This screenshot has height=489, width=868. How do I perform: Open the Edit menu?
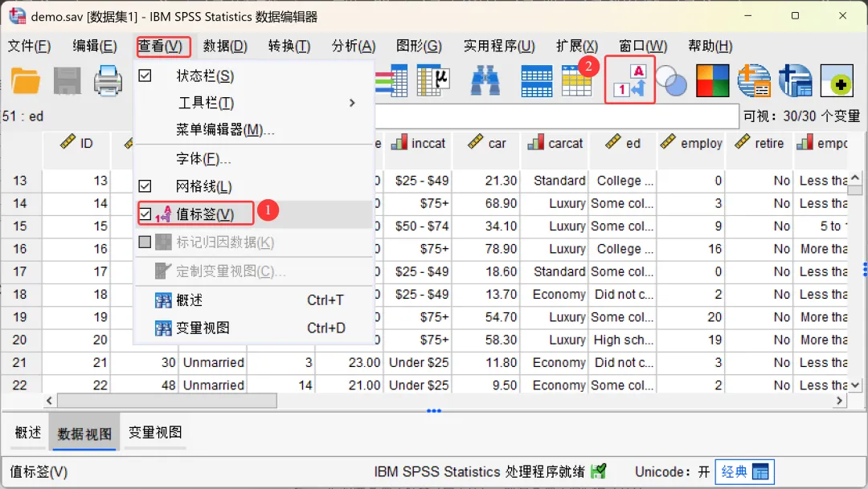tap(95, 46)
